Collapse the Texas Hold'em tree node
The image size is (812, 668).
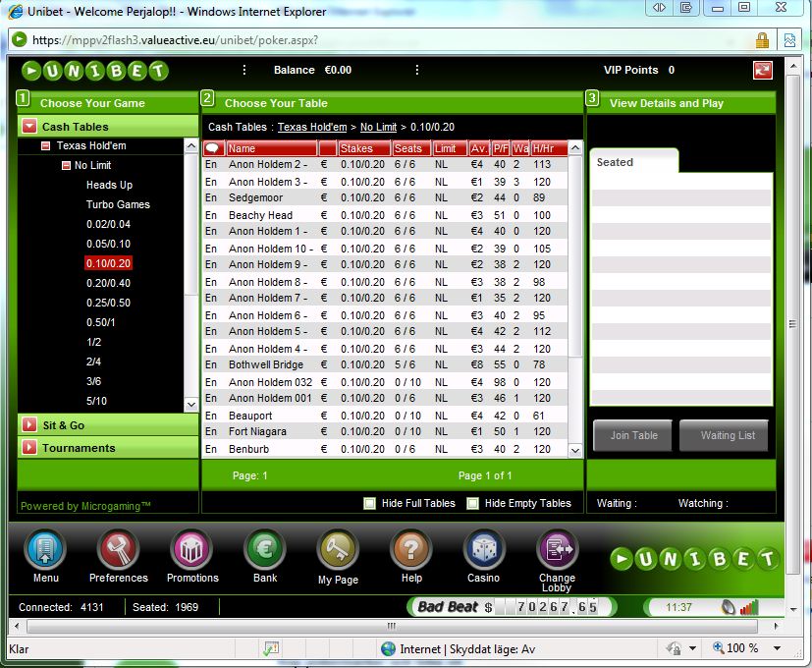coord(45,146)
